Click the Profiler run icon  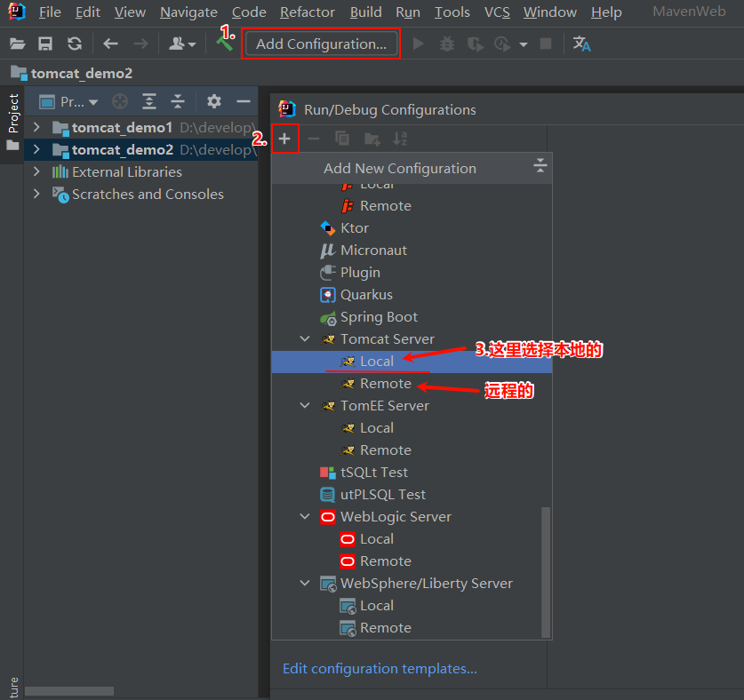(502, 44)
